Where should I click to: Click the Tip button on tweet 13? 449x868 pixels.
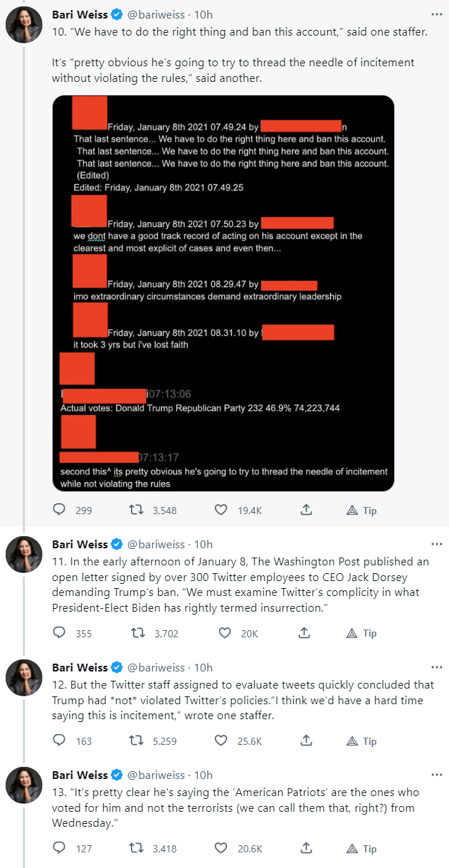(x=361, y=848)
